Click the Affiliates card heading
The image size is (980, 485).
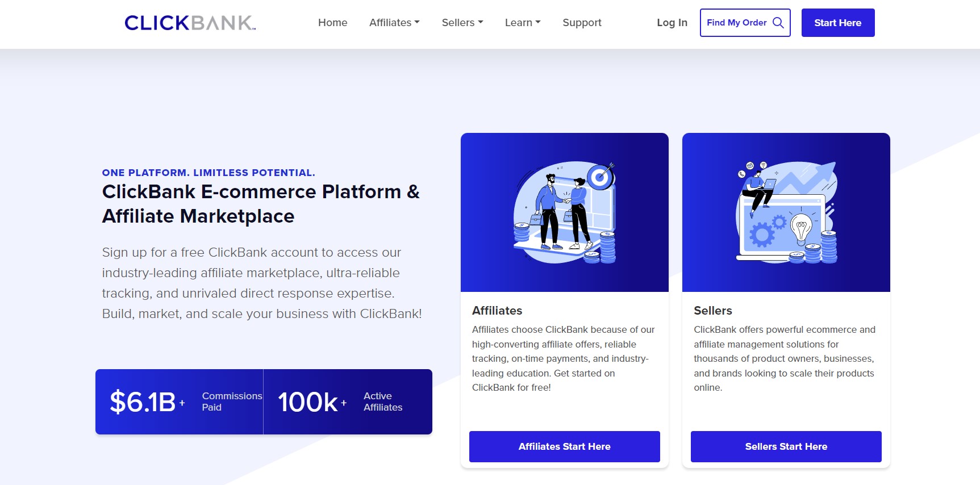(x=497, y=311)
